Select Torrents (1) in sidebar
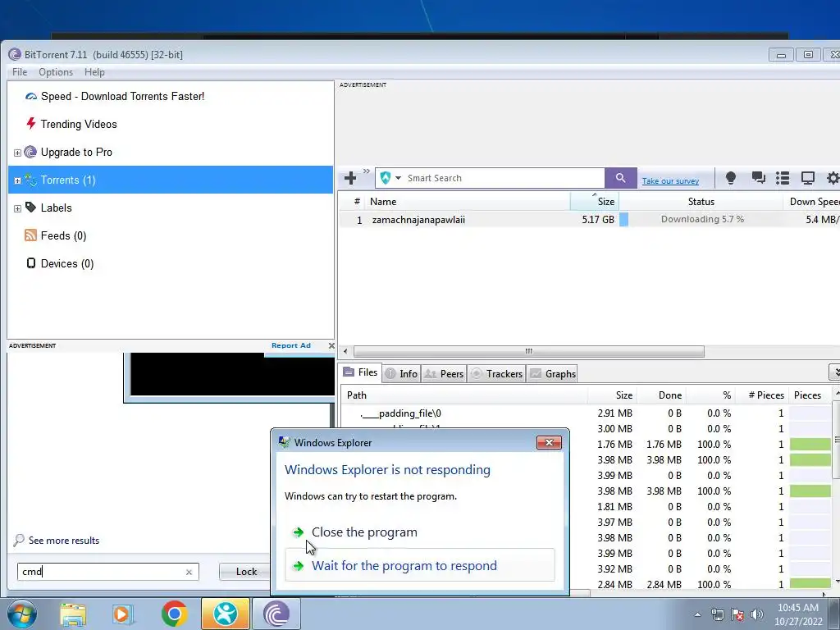This screenshot has height=630, width=840. (x=171, y=180)
